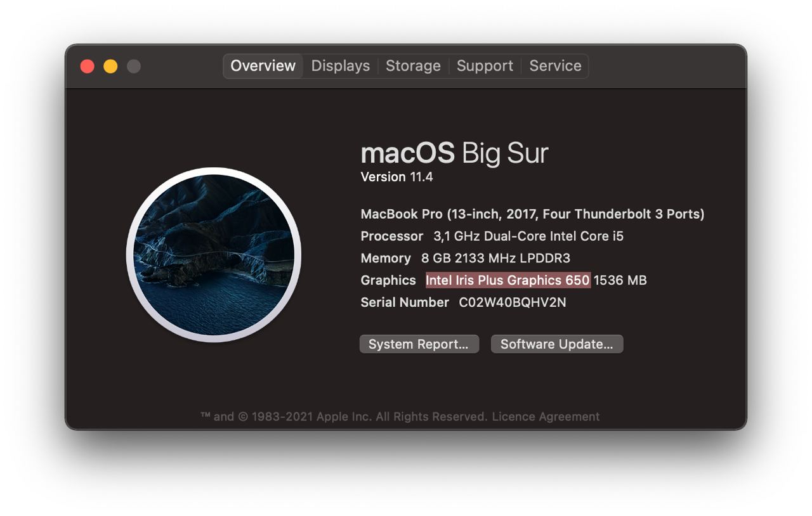
Task: Click the System Report... button
Action: [419, 344]
